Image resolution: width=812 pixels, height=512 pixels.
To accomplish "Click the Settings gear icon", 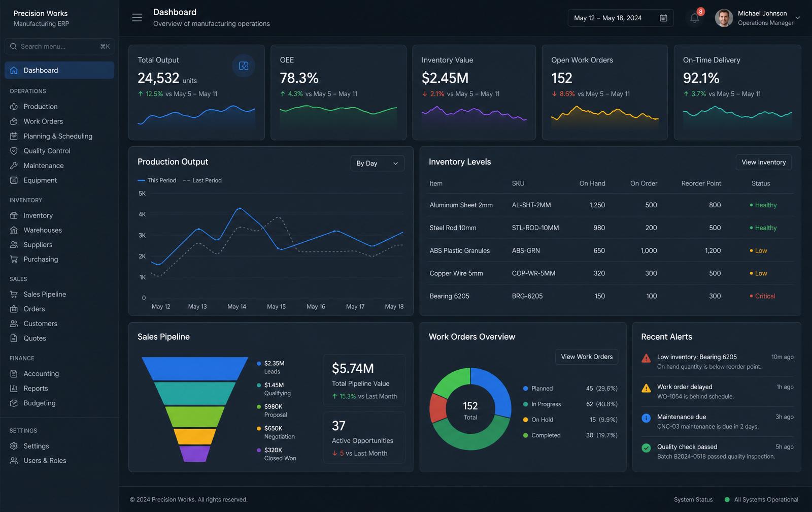I will coord(14,446).
